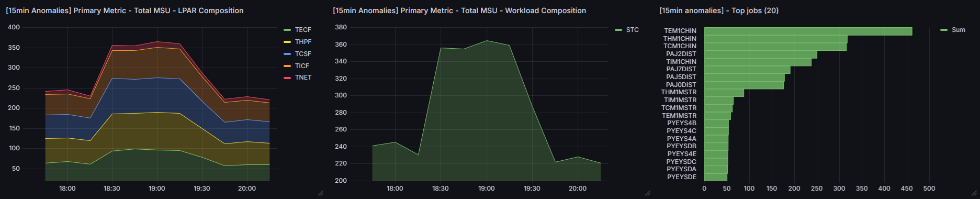
Task: Click the red TNET legend color swatch
Action: click(287, 78)
